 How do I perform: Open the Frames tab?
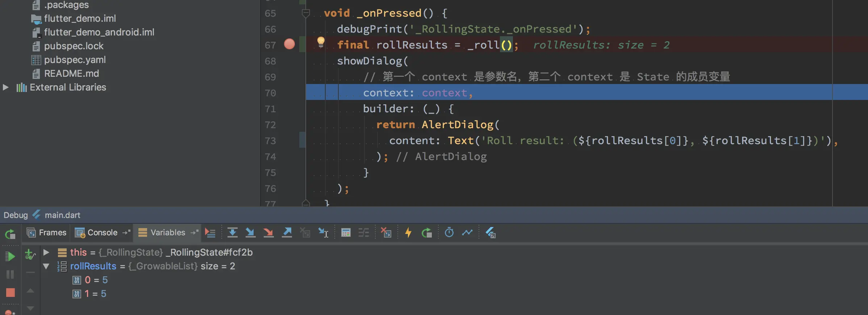point(46,232)
